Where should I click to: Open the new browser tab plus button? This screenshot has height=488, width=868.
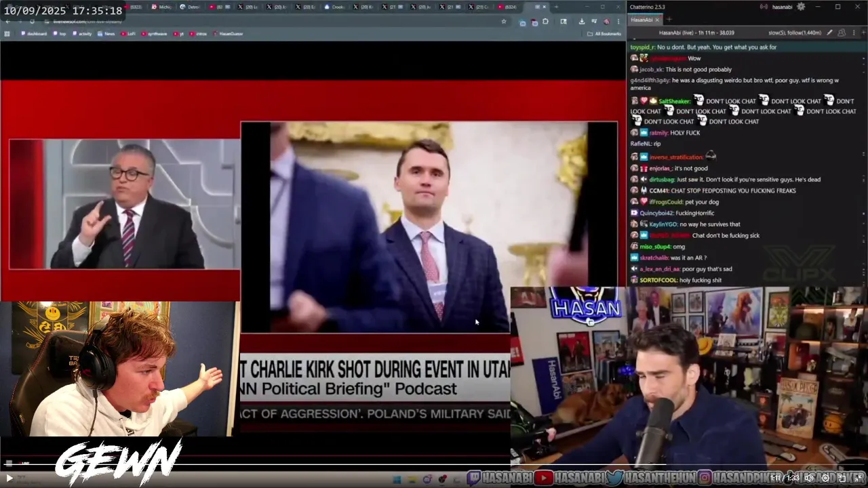[557, 7]
